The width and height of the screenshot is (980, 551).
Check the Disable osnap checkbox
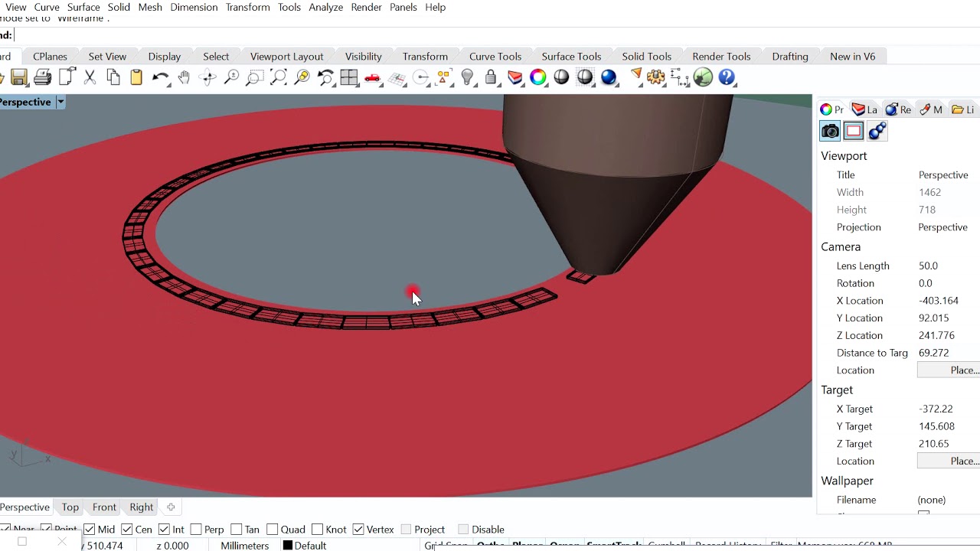click(463, 530)
